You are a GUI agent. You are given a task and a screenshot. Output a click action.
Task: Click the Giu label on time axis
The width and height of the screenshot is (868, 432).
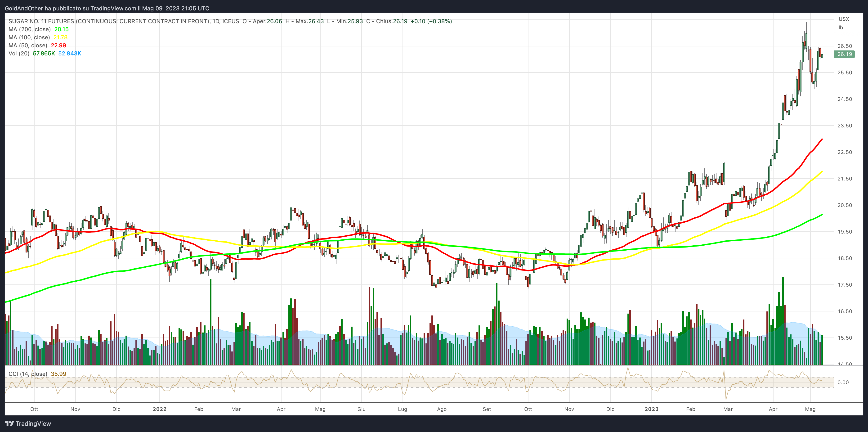[361, 409]
